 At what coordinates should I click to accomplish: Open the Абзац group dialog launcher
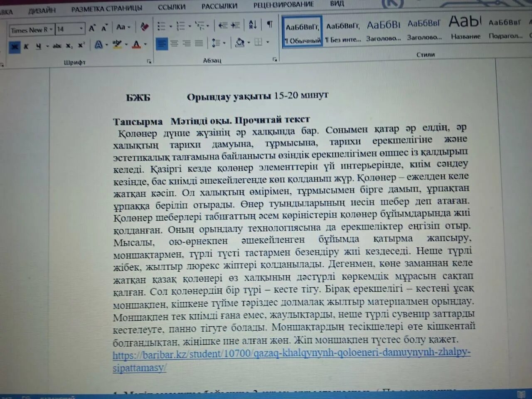[274, 60]
